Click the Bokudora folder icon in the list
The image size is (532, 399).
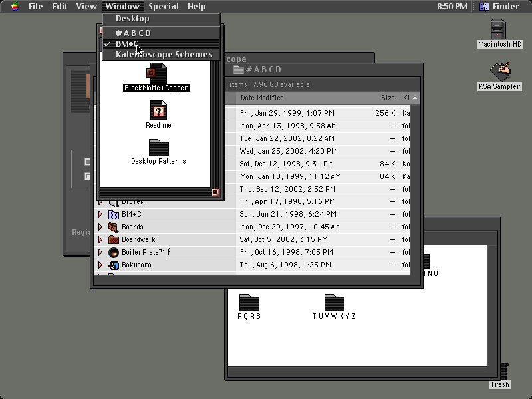pyautogui.click(x=113, y=265)
